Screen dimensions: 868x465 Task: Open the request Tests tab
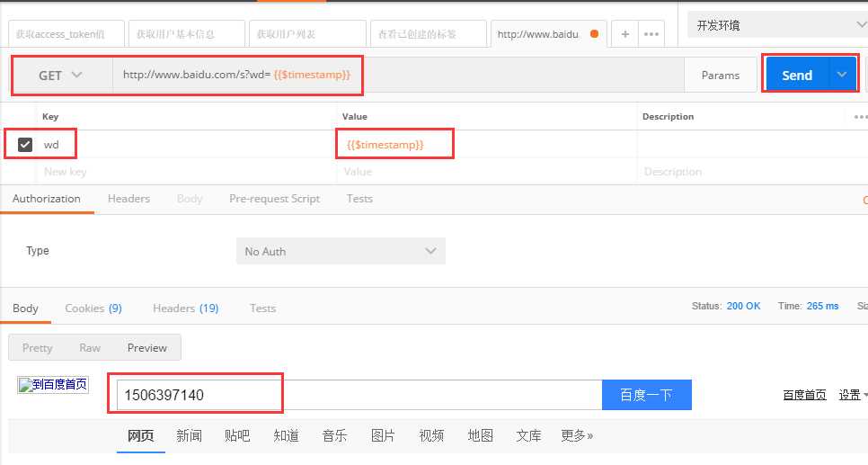click(x=359, y=199)
